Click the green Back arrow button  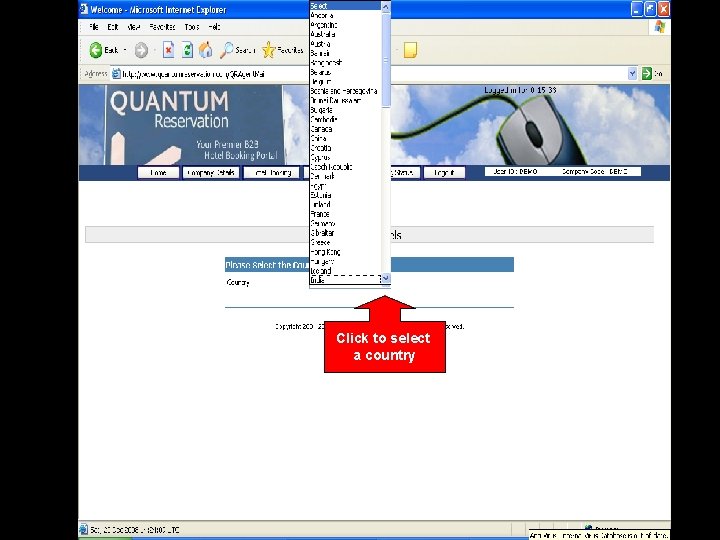96,50
